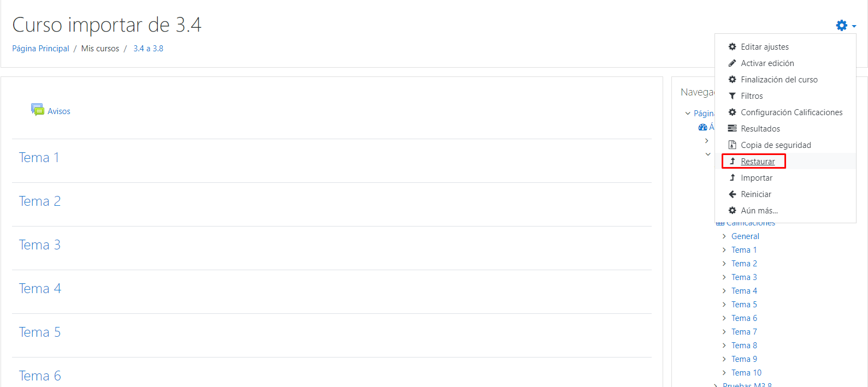Expand the General node chevron
This screenshot has height=387, width=868.
(724, 236)
